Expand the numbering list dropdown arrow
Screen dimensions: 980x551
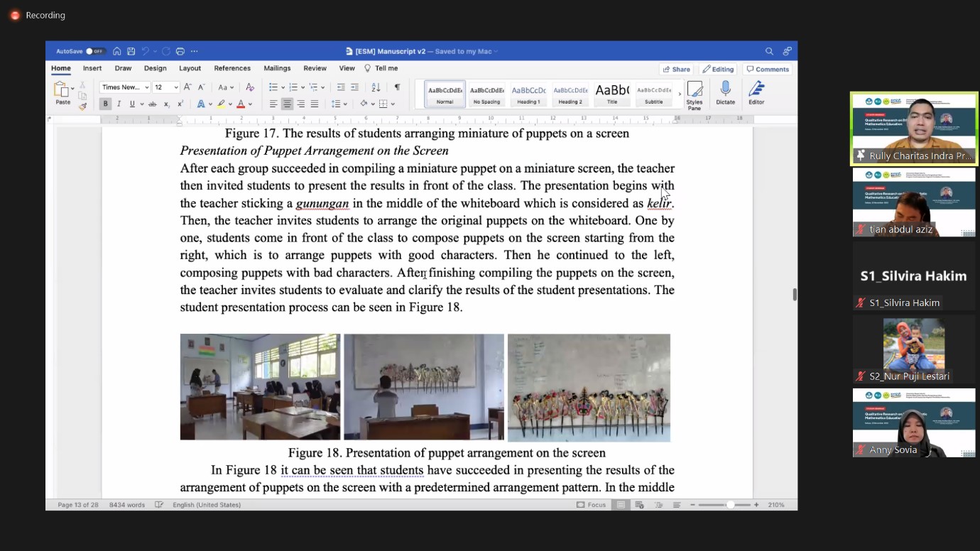click(303, 88)
